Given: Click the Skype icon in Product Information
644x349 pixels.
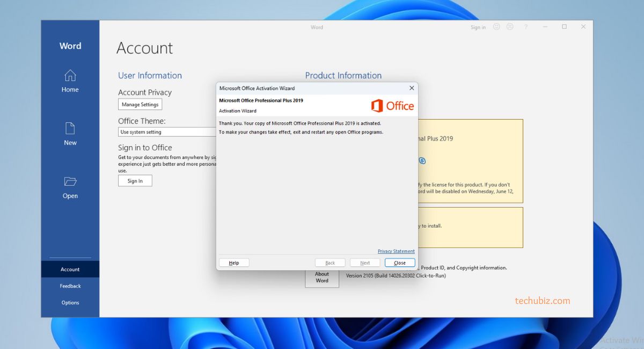Looking at the screenshot, I should (422, 160).
